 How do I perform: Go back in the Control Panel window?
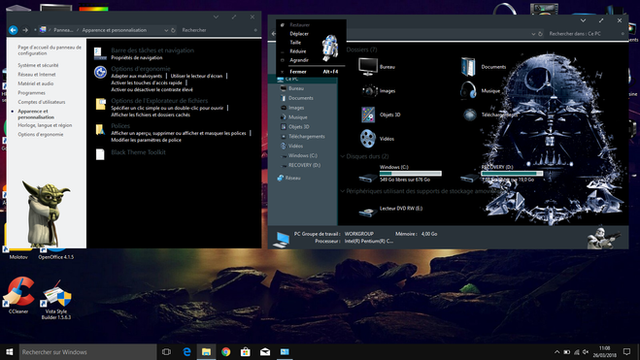click(x=13, y=30)
